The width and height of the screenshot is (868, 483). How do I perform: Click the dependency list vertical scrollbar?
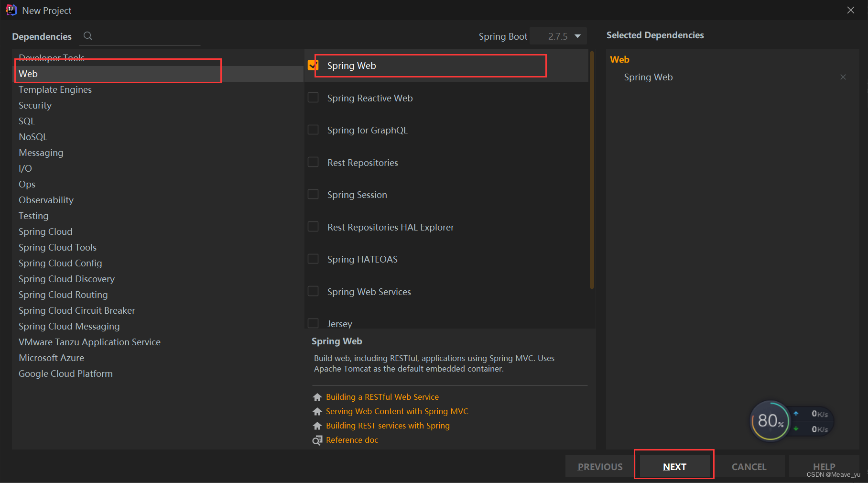(x=592, y=170)
